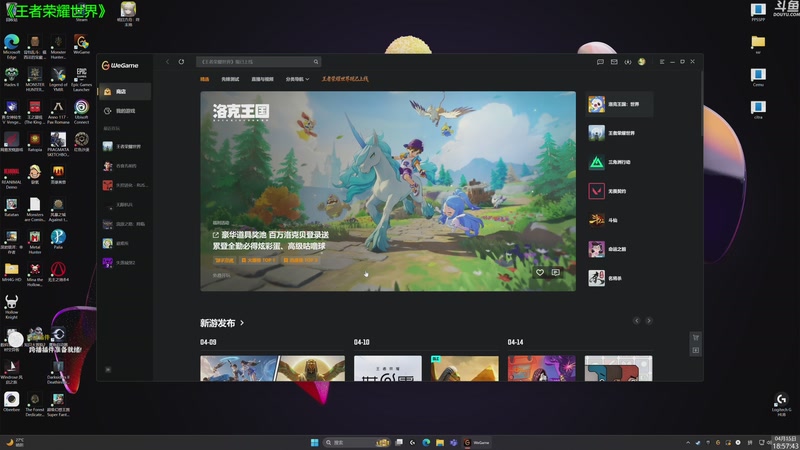Open WeGame desktop shortcut icon
This screenshot has height=450, width=800.
click(81, 44)
